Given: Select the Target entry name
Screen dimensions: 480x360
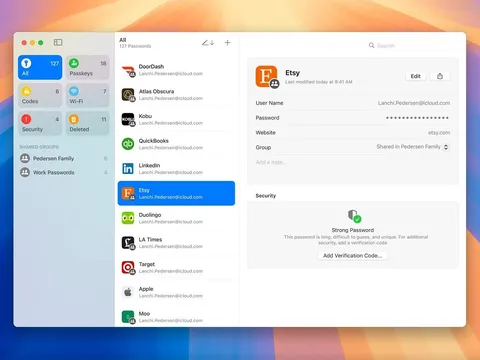Looking at the screenshot, I should (x=147, y=264).
